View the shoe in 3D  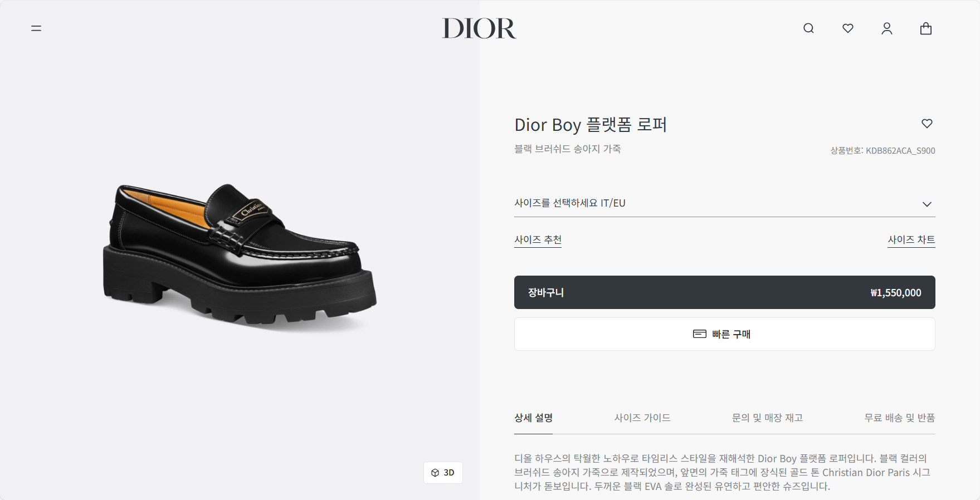[443, 473]
